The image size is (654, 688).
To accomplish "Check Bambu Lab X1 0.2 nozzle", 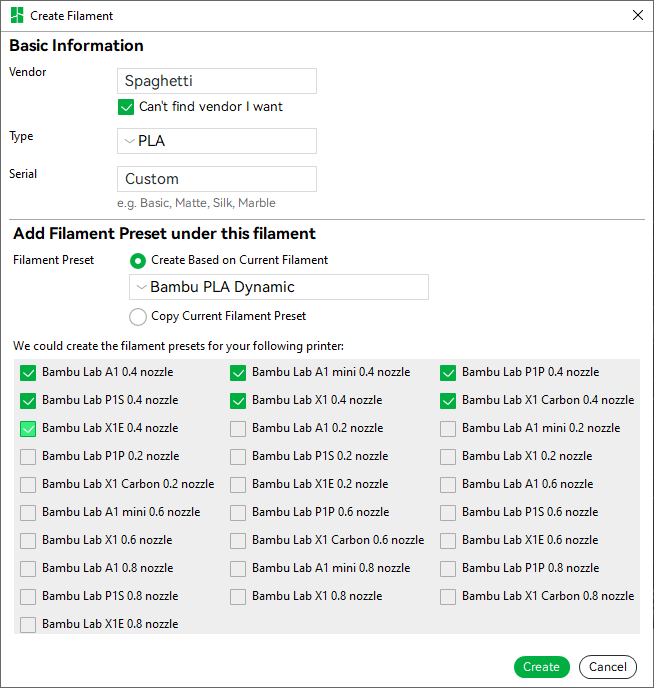I will click(x=448, y=457).
